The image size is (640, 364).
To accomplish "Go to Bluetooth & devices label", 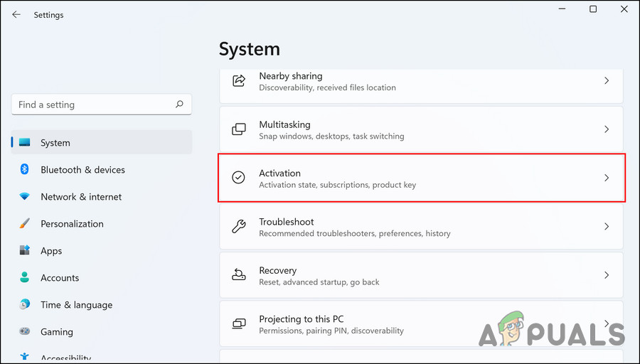I will pos(83,170).
